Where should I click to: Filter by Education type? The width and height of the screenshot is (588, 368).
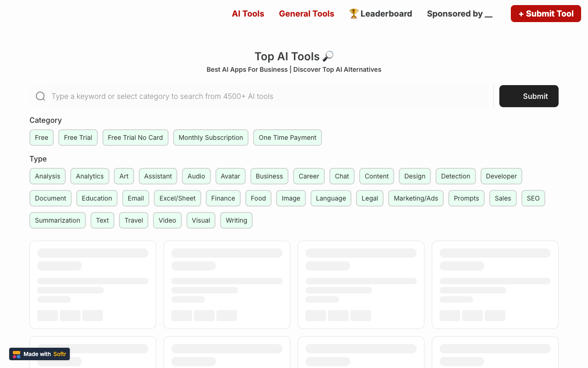pos(97,198)
